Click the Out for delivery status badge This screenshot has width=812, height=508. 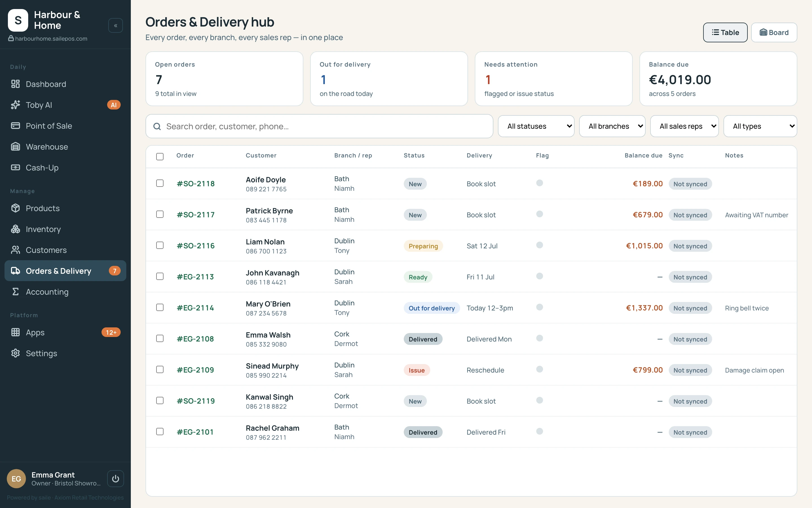click(x=431, y=308)
